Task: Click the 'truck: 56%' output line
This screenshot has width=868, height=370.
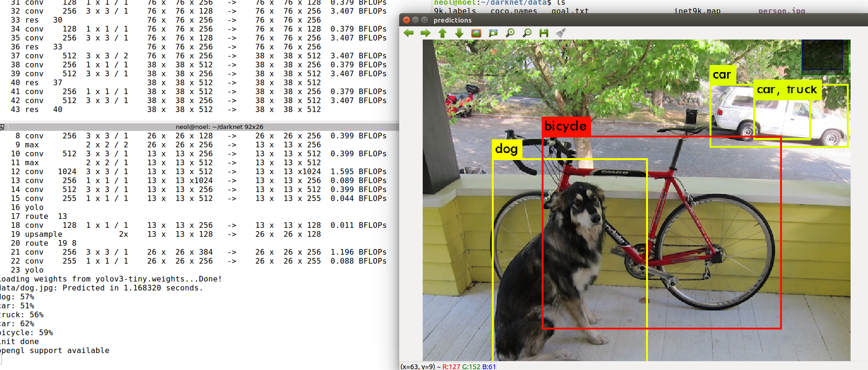Action: pyautogui.click(x=22, y=315)
